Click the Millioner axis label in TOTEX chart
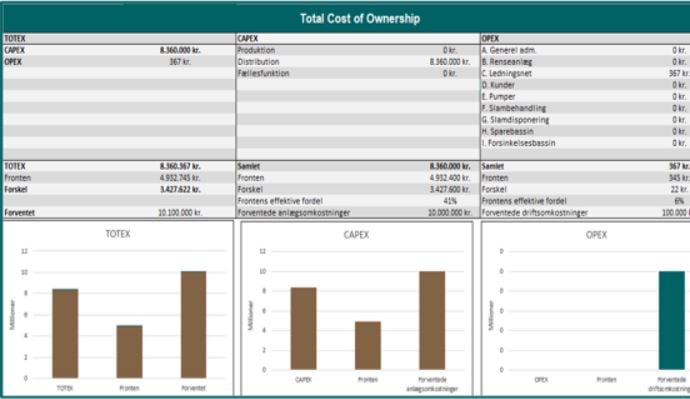 pyautogui.click(x=12, y=315)
